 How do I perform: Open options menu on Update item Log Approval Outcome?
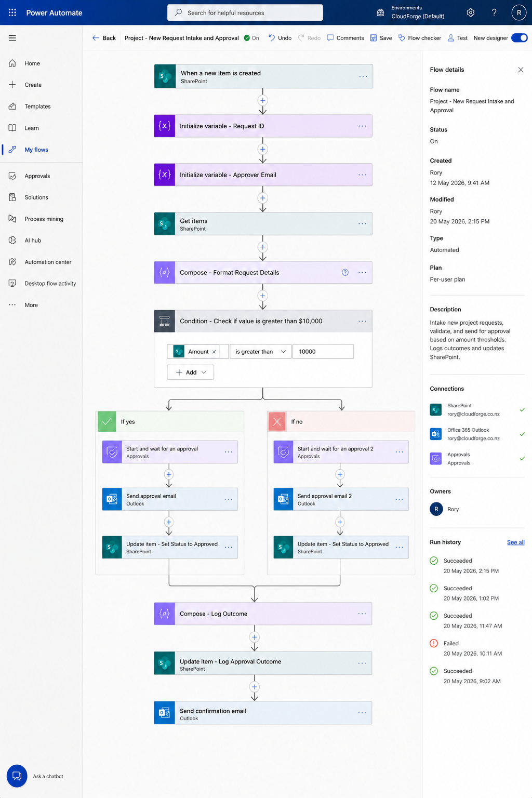click(x=362, y=663)
